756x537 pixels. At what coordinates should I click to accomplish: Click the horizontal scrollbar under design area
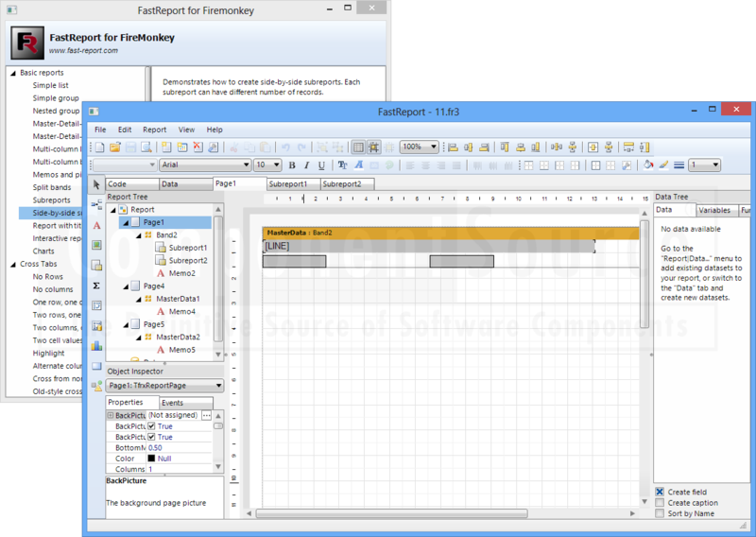click(391, 513)
